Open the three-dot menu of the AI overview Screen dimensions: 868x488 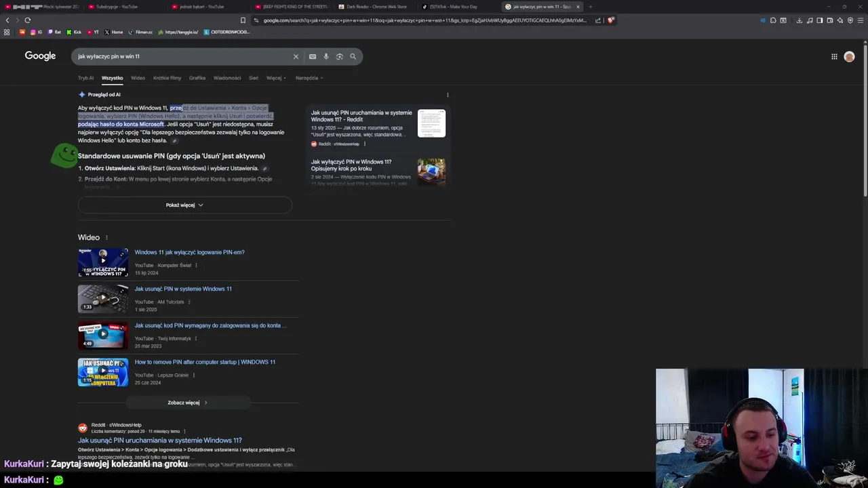tap(448, 95)
